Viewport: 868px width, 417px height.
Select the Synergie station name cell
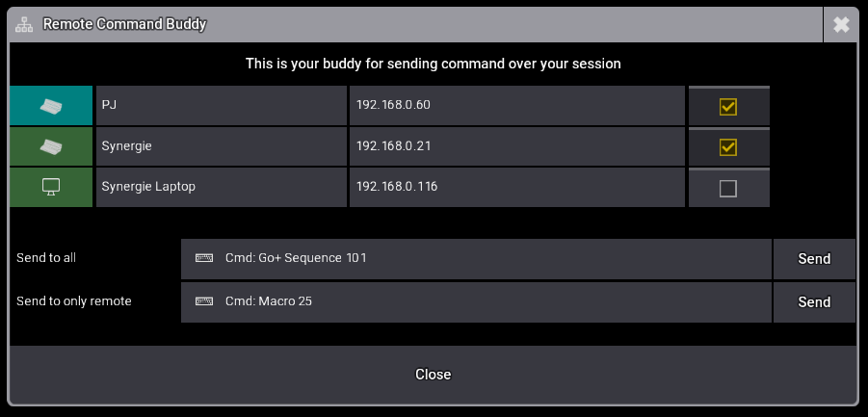(222, 146)
